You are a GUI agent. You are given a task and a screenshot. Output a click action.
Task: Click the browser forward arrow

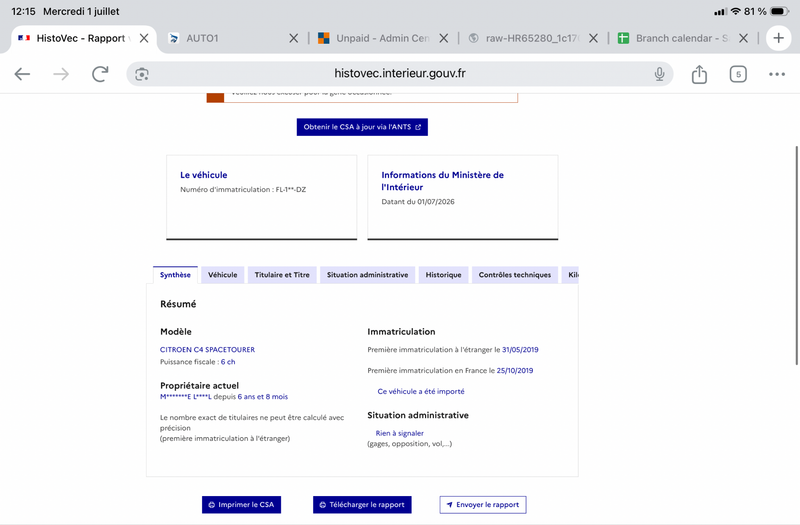point(61,74)
